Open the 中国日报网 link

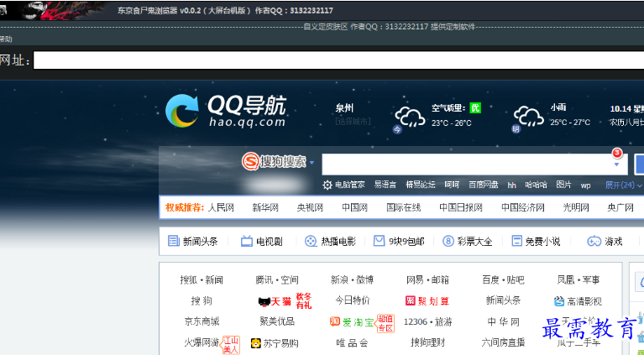coord(461,207)
